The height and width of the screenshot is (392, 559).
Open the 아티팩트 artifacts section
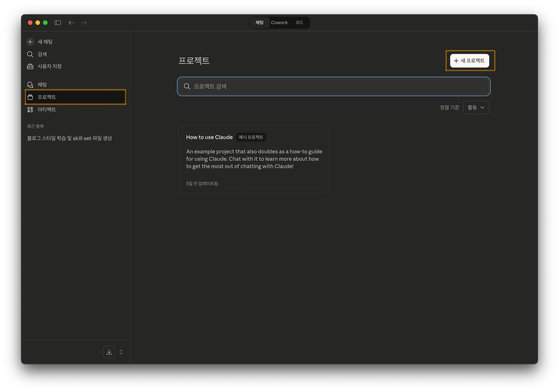click(47, 110)
